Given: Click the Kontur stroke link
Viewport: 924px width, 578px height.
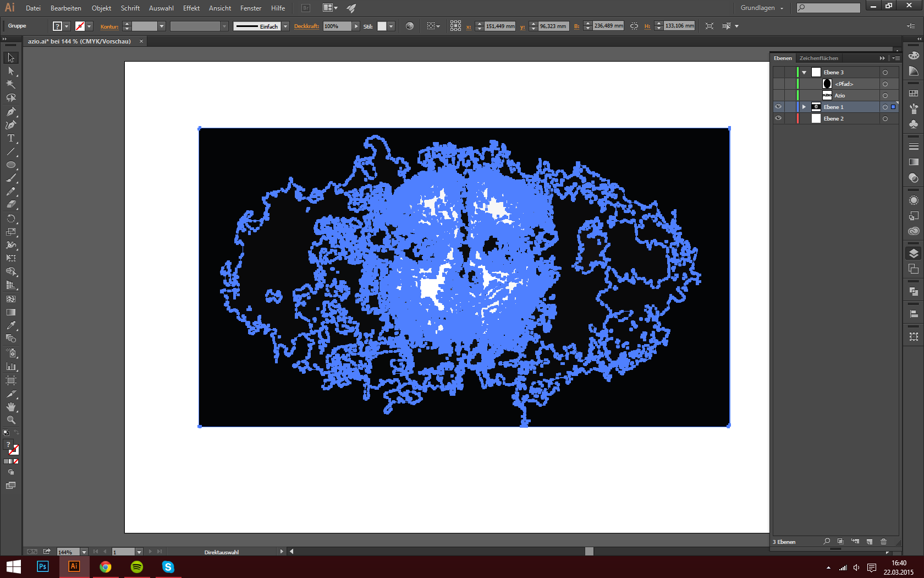Looking at the screenshot, I should coord(109,26).
